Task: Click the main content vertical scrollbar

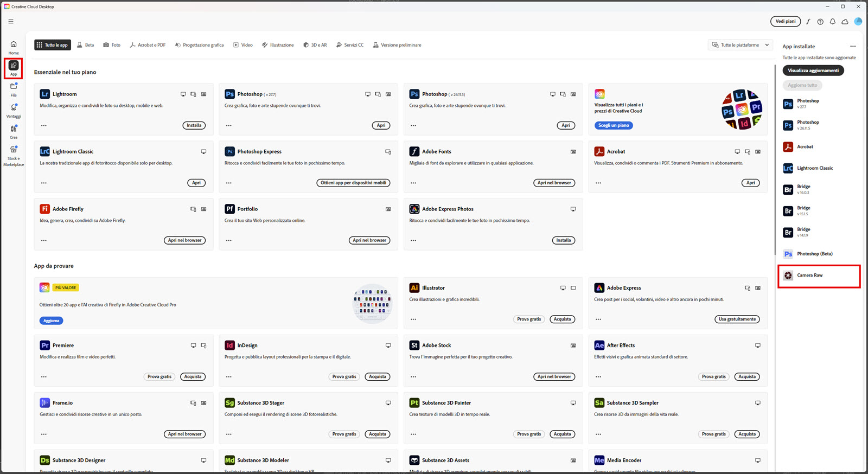Action: (x=775, y=160)
